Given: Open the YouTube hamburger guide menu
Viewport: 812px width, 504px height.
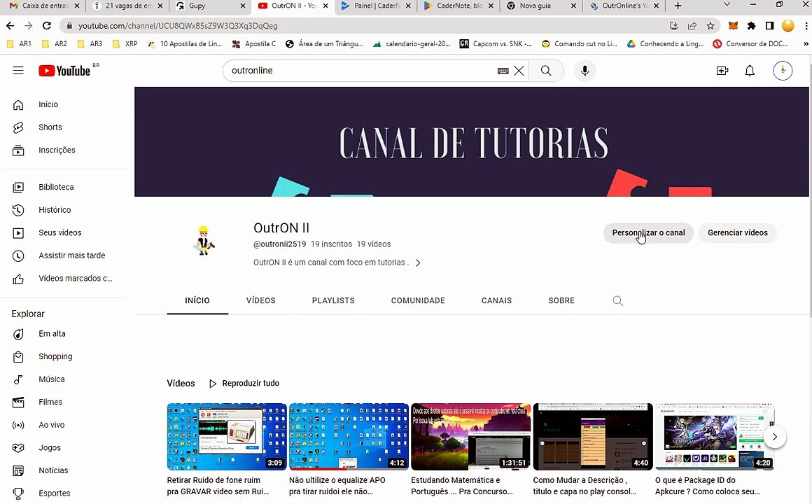Looking at the screenshot, I should tap(18, 71).
